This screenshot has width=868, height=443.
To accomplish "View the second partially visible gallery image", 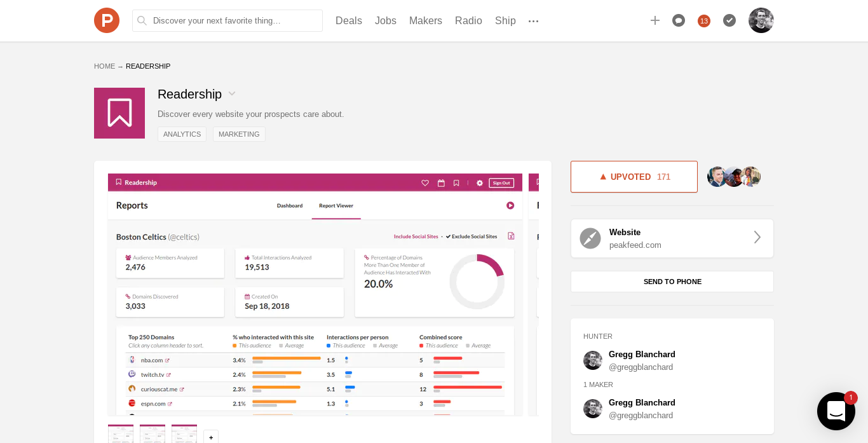I will [x=534, y=294].
